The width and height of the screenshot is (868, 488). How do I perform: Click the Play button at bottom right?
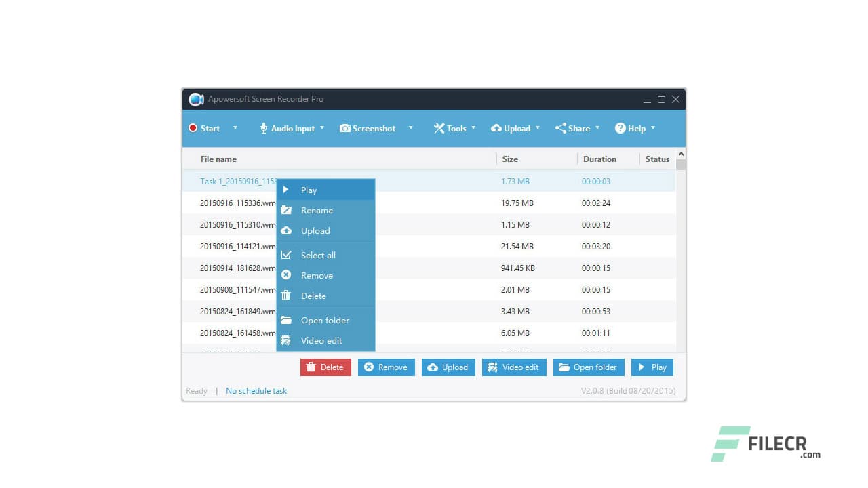(652, 367)
